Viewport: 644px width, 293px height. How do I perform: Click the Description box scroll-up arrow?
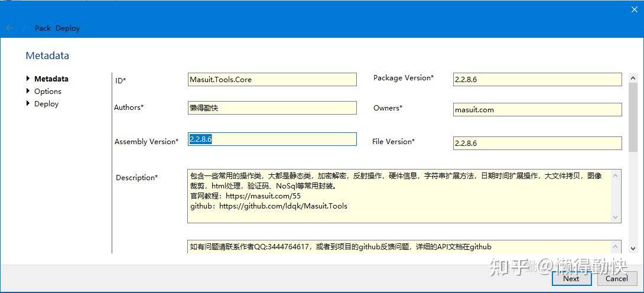click(616, 175)
